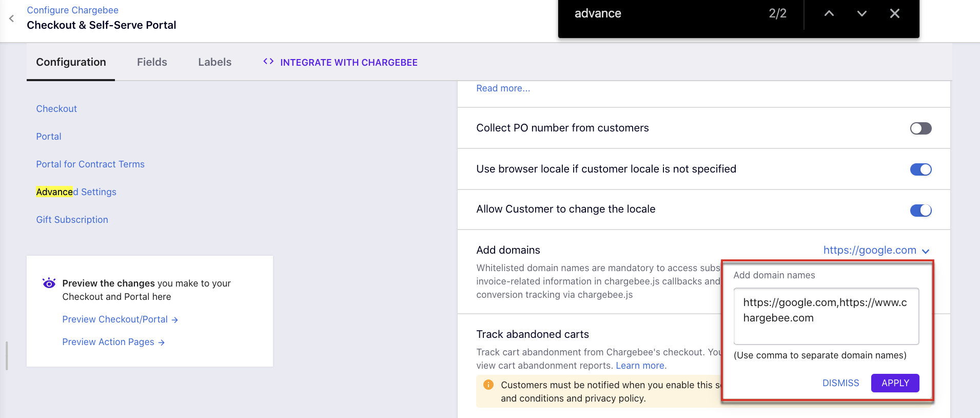Jump to next search match arrow
This screenshot has height=418, width=980.
click(862, 14)
